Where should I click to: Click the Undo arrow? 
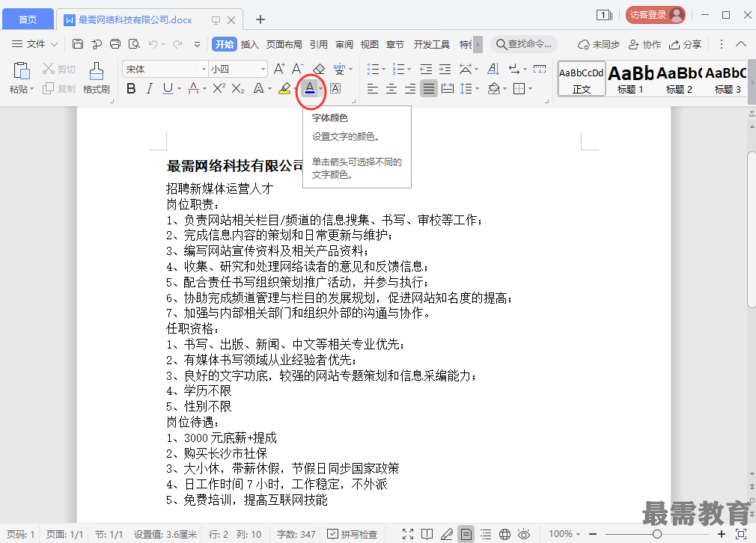point(153,44)
